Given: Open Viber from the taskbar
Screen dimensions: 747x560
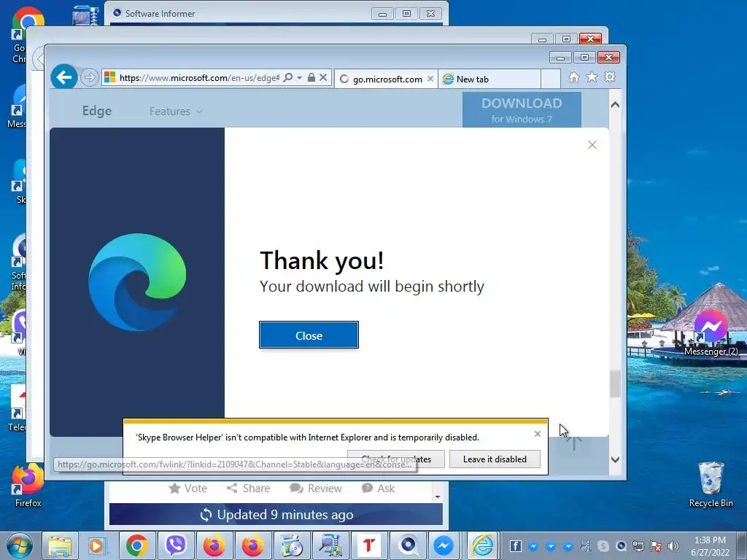Looking at the screenshot, I should [x=176, y=545].
